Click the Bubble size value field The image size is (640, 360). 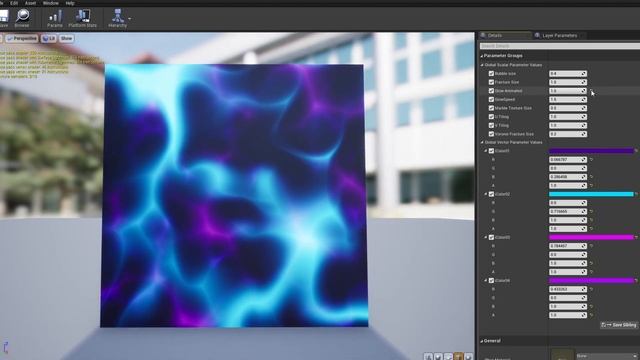(x=568, y=73)
